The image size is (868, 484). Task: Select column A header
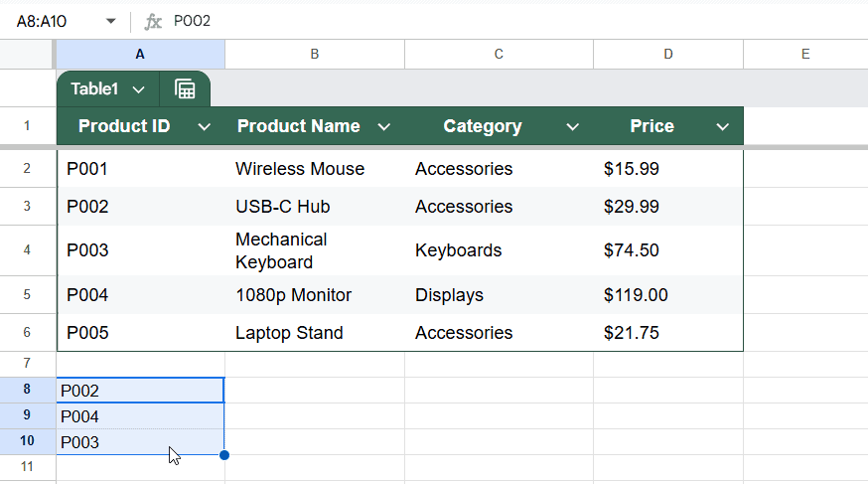click(140, 55)
